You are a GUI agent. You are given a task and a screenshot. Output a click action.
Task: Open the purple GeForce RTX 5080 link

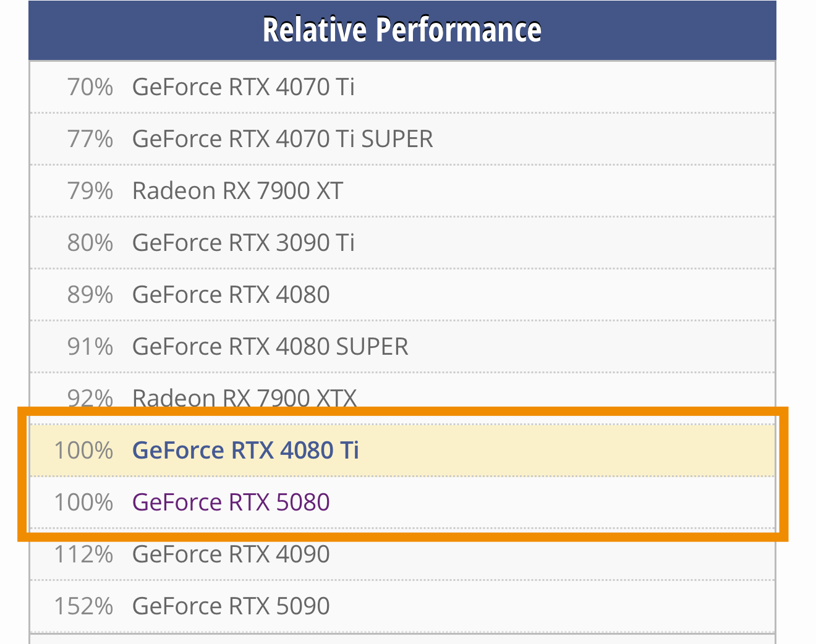pyautogui.click(x=231, y=502)
